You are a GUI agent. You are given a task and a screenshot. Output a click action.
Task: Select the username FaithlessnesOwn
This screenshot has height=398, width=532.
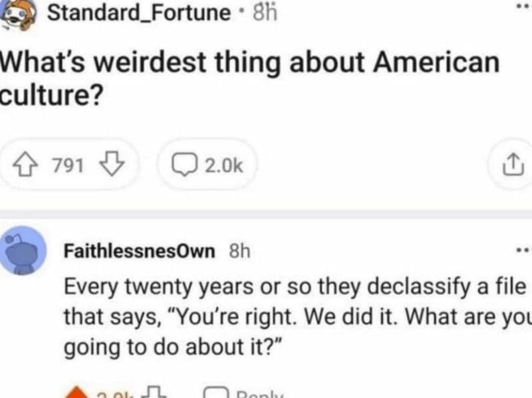(138, 250)
